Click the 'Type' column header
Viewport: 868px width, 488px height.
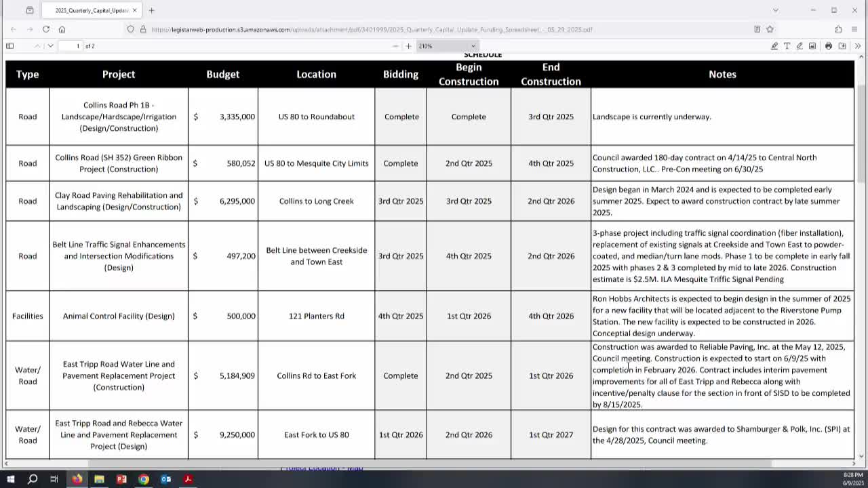28,74
